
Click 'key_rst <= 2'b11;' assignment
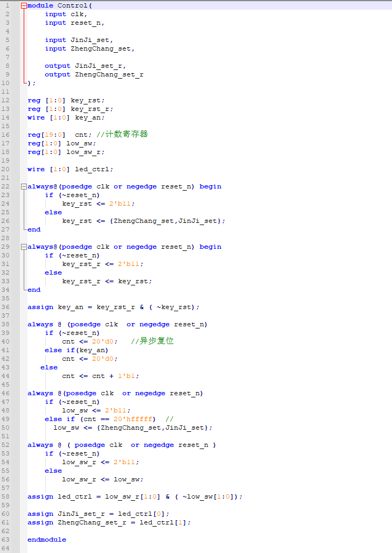pyautogui.click(x=99, y=204)
